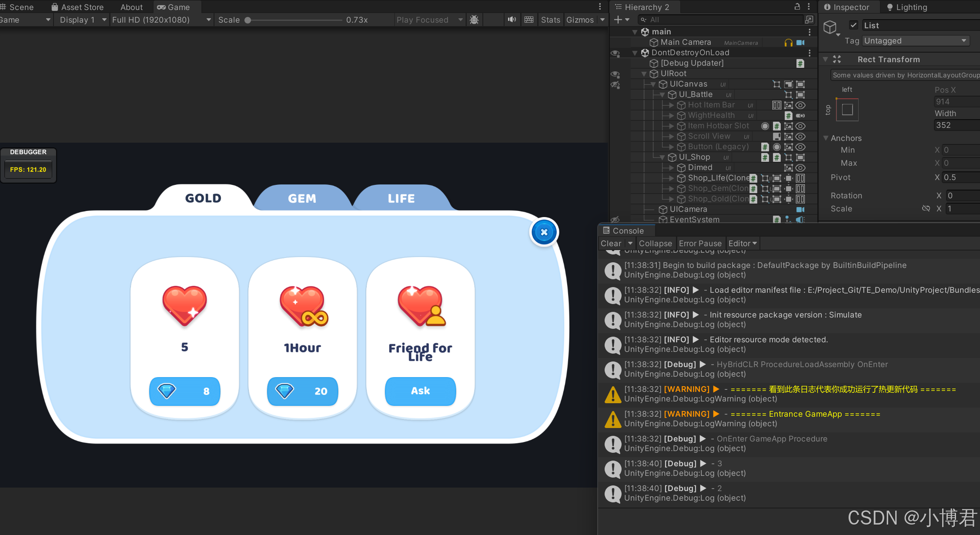Viewport: 980px width, 535px height.
Task: Open the Tag Untagged dropdown
Action: 915,41
